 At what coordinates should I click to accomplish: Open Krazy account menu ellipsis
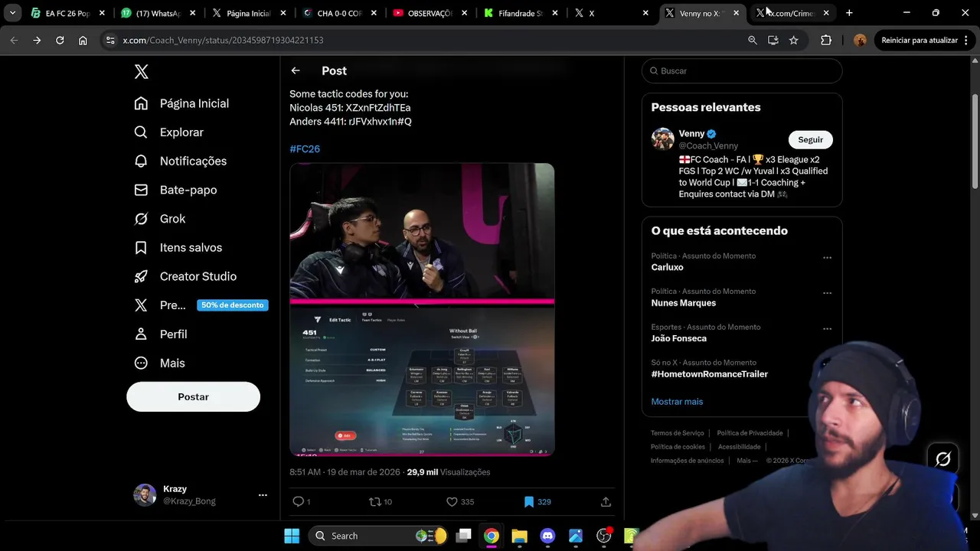point(263,495)
